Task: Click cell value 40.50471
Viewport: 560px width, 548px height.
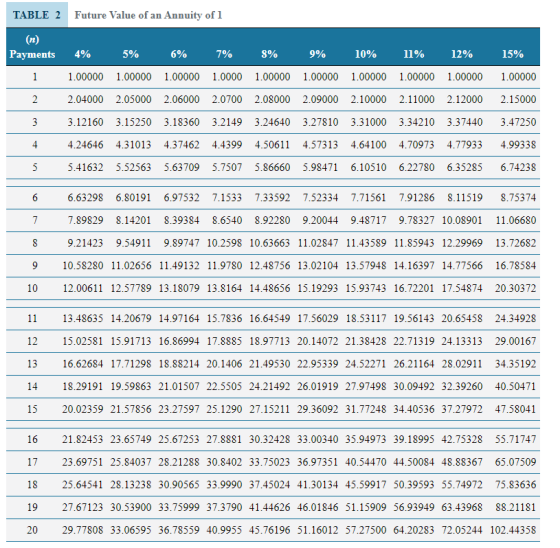Action: coord(515,386)
